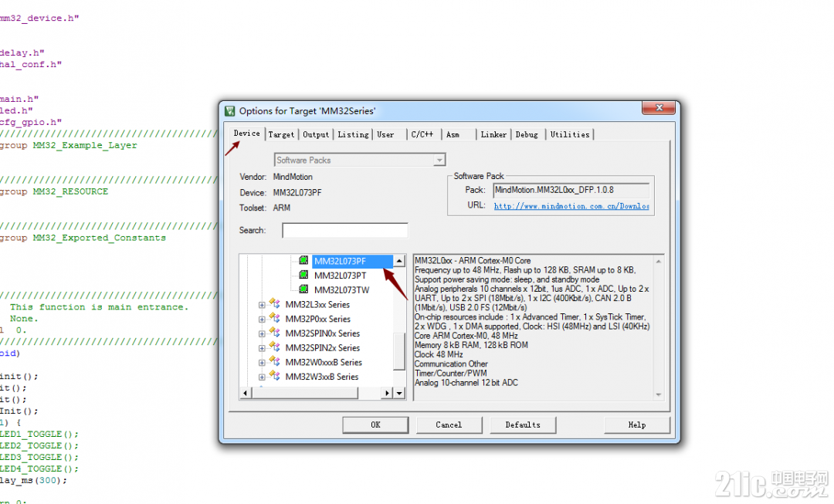
Task: Switch to the Debug tab
Action: click(x=527, y=134)
